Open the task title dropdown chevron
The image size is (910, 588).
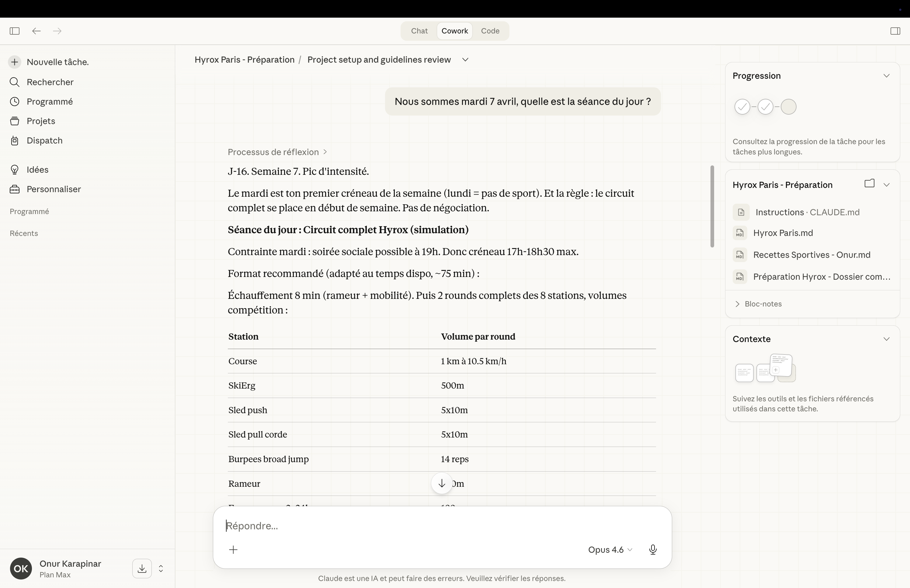click(x=465, y=60)
